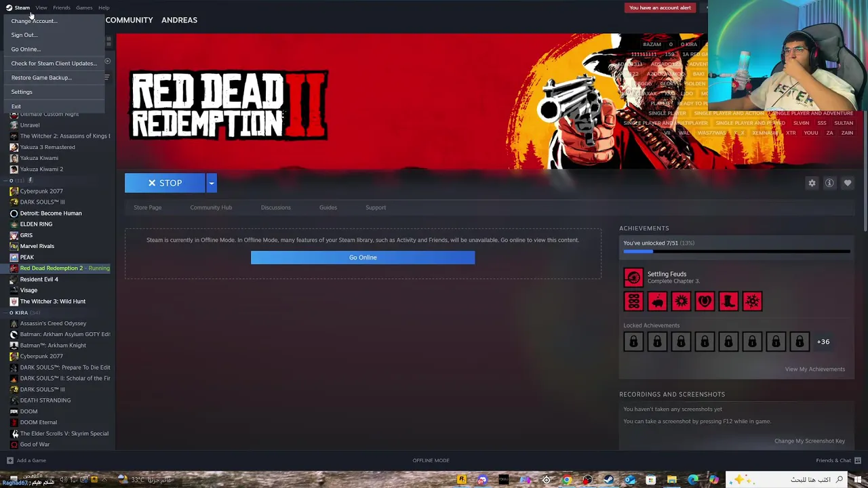Open Microsoft Edge in the taskbar
This screenshot has width=868, height=488.
tap(692, 480)
